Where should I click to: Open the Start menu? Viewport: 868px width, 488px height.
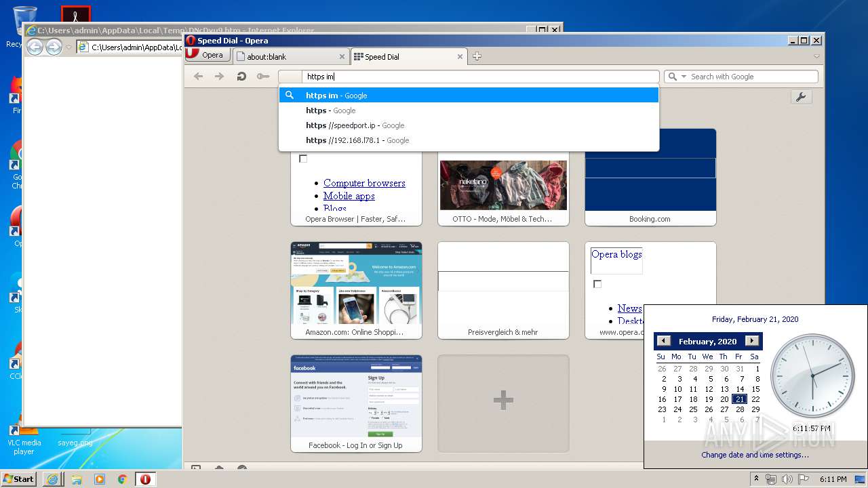(x=18, y=479)
